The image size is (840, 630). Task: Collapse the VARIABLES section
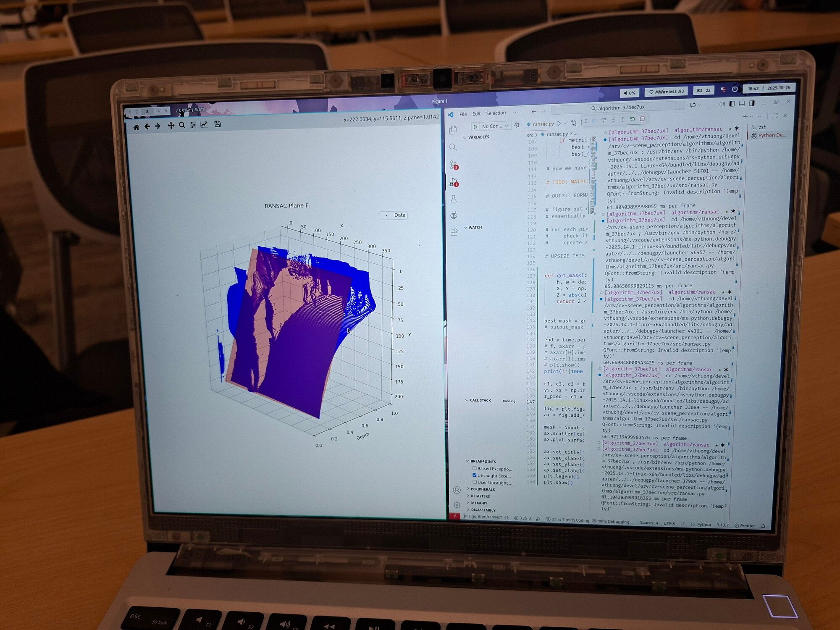477,137
